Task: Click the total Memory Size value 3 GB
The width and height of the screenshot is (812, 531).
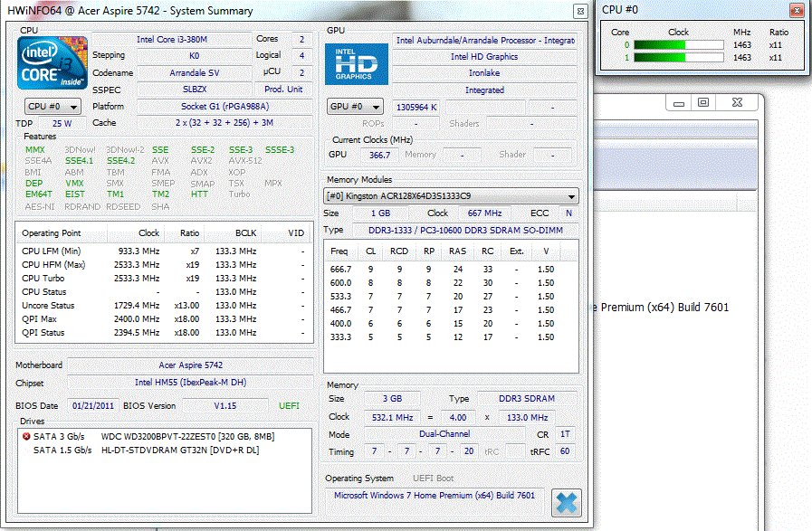Action: [x=393, y=399]
